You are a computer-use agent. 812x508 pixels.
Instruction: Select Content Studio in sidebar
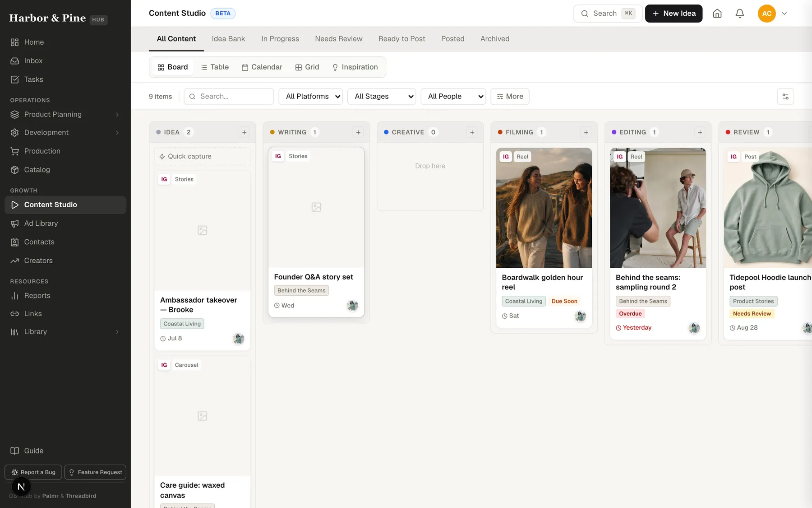click(x=65, y=205)
